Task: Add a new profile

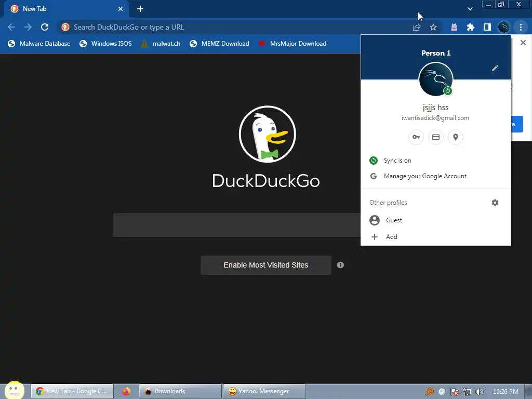Action: 436,237
